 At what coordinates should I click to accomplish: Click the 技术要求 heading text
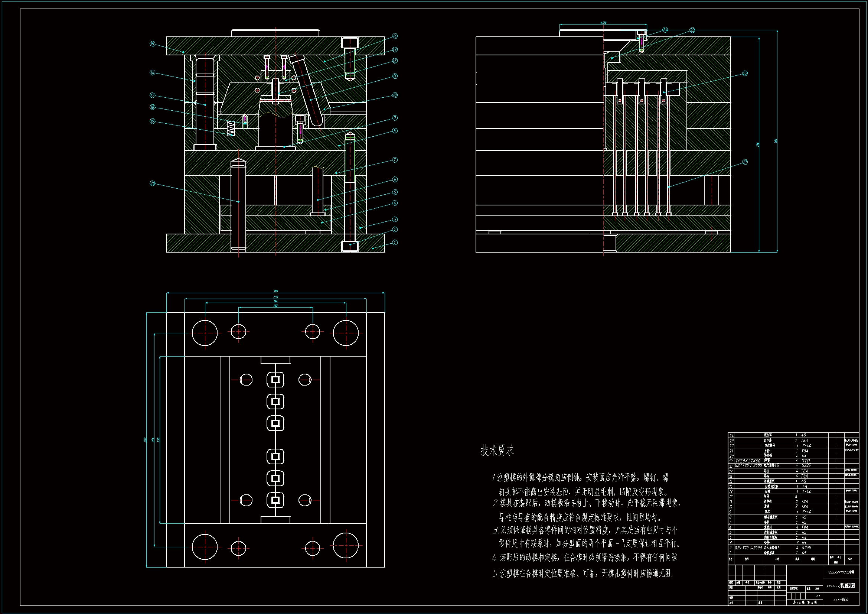[x=497, y=450]
